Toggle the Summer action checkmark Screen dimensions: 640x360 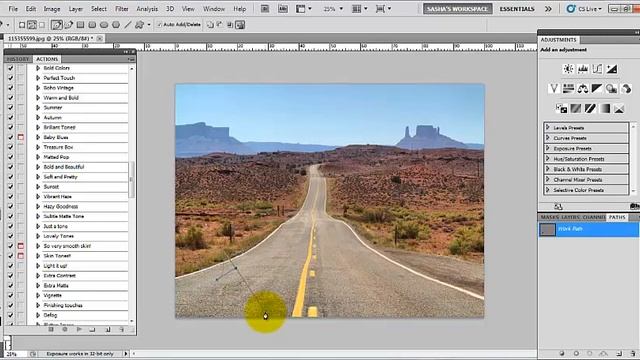(x=11, y=108)
